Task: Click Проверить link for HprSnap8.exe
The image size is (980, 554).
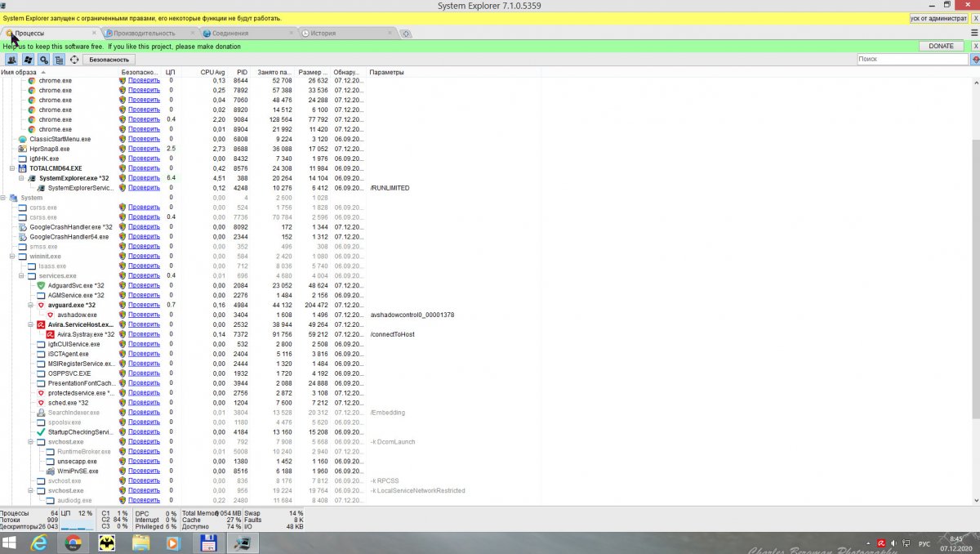Action: pyautogui.click(x=144, y=149)
